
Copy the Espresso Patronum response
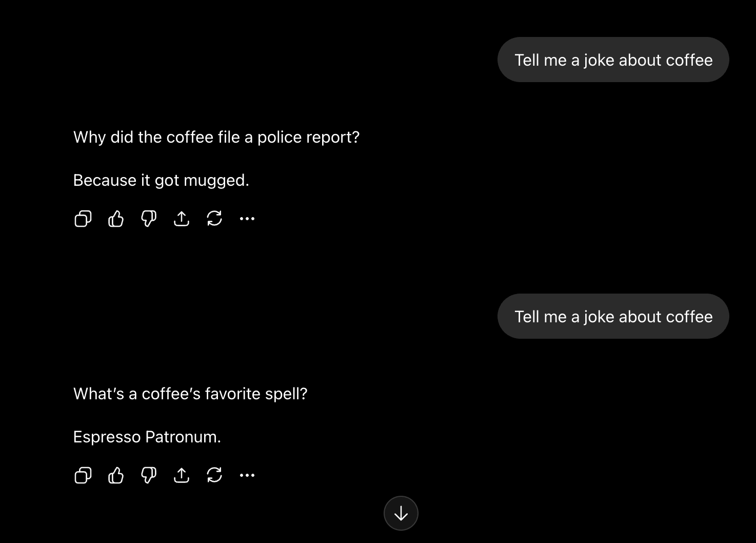tap(83, 476)
